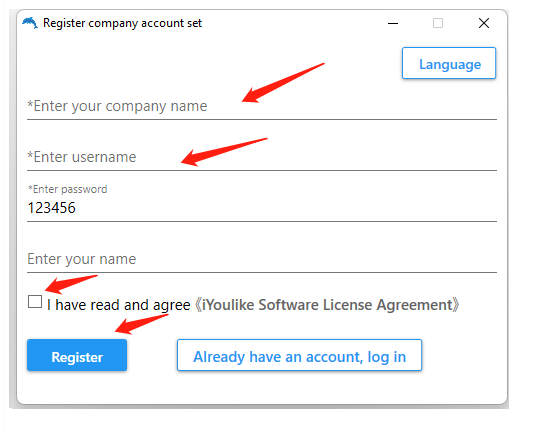Submit the form with Register button
The width and height of the screenshot is (549, 432).
(x=77, y=355)
